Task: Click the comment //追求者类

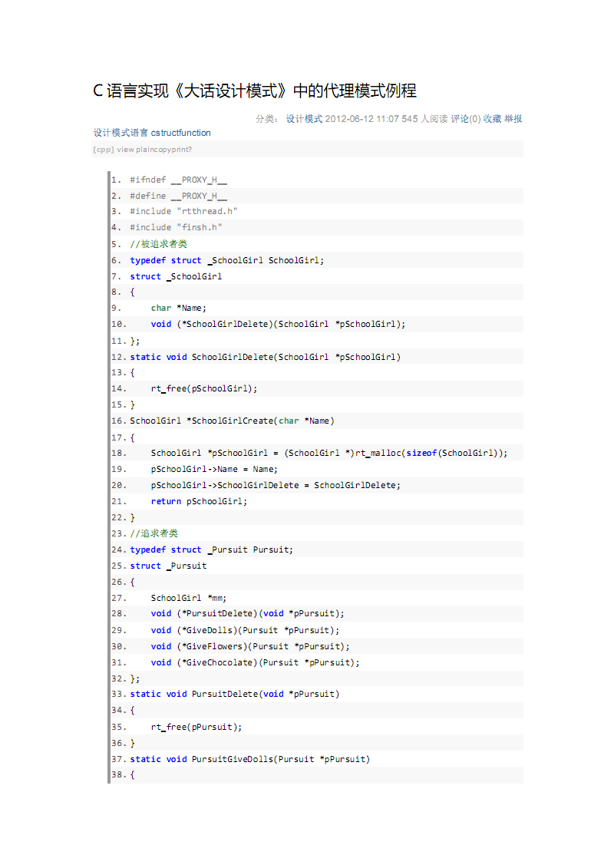Action: [154, 533]
